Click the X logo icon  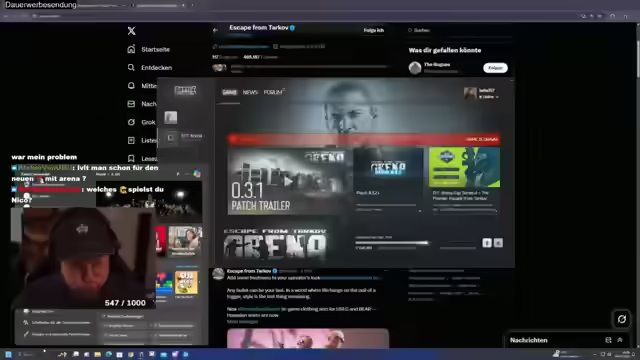[x=131, y=31]
